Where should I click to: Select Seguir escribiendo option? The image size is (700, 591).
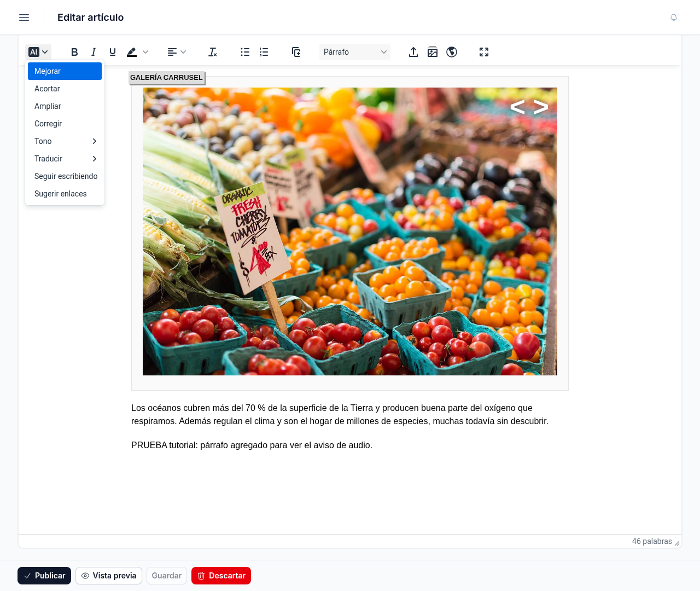(65, 176)
